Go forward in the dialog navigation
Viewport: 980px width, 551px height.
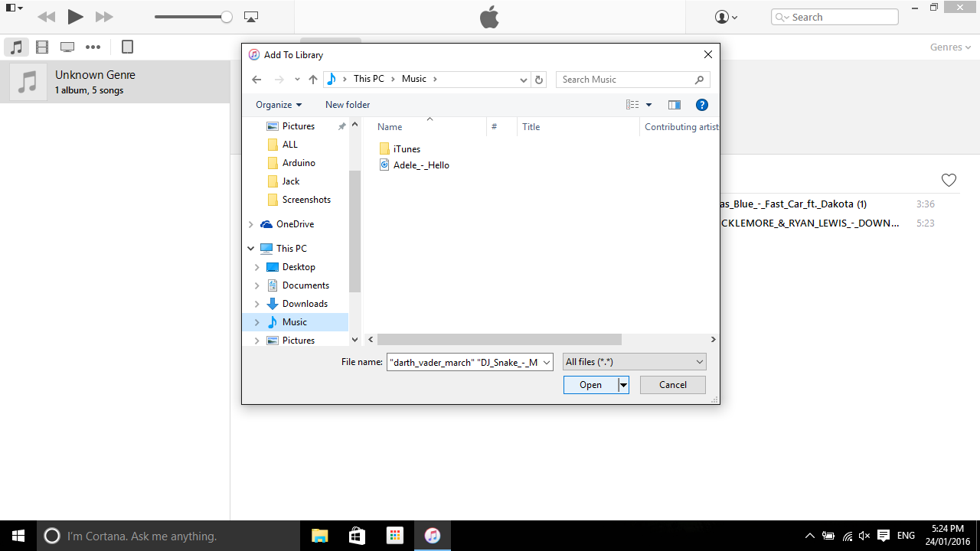[x=279, y=80]
